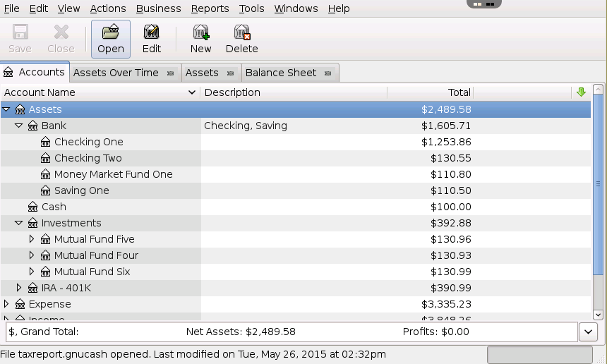Sort by the Account Name column header

[100, 92]
